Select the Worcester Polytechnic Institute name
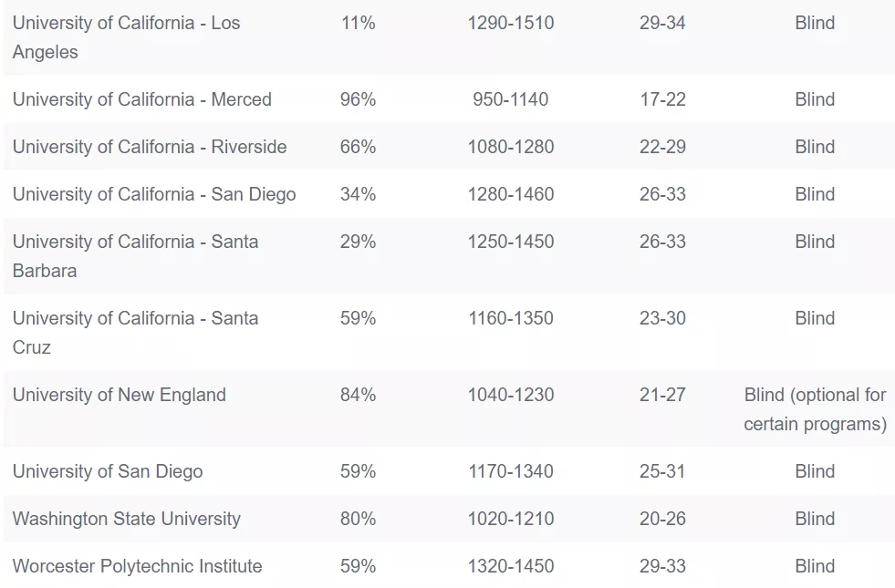The image size is (895, 588). 137,566
